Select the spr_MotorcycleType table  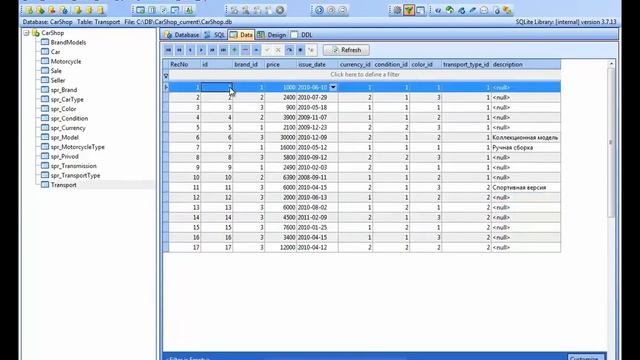click(x=78, y=147)
